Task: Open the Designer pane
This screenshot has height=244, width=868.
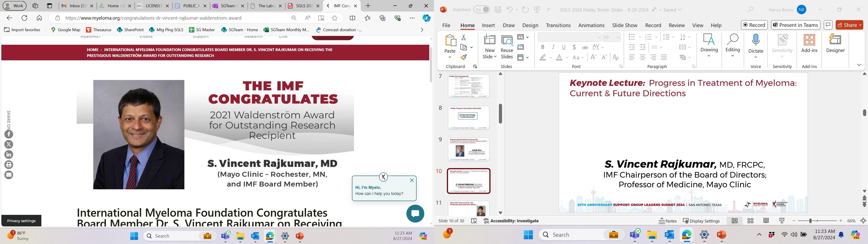Action: tap(835, 43)
